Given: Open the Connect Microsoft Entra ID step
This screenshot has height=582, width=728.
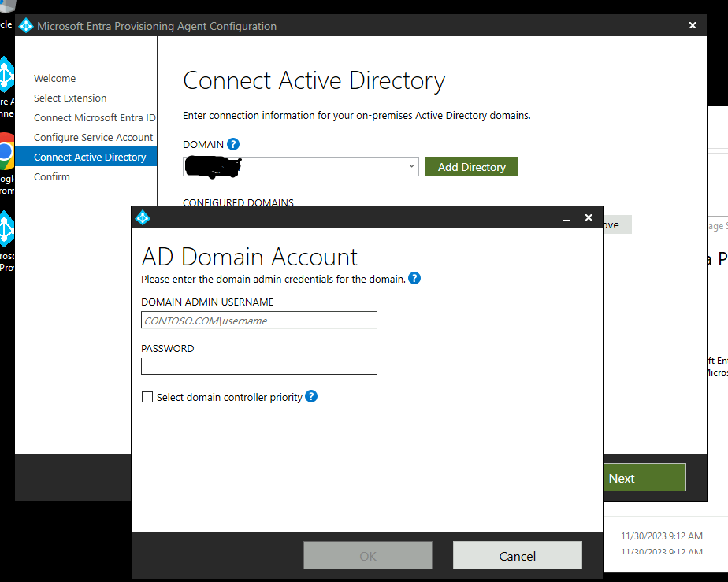Looking at the screenshot, I should pos(94,117).
